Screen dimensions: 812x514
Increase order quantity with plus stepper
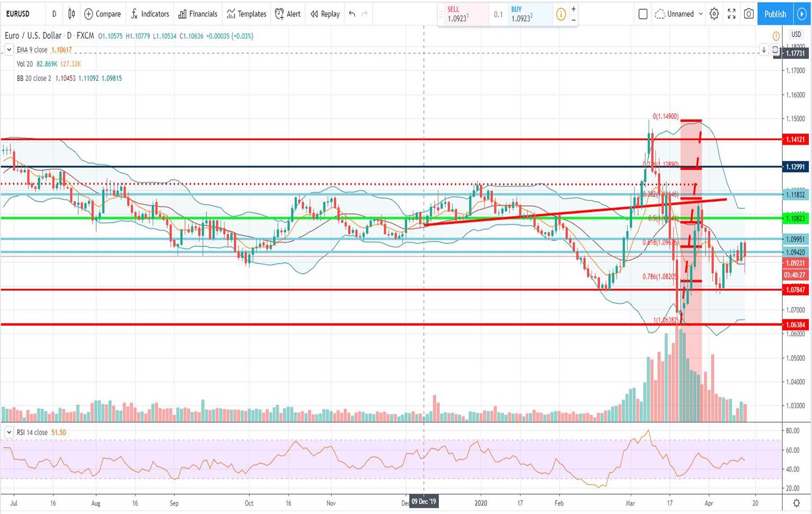574,9
